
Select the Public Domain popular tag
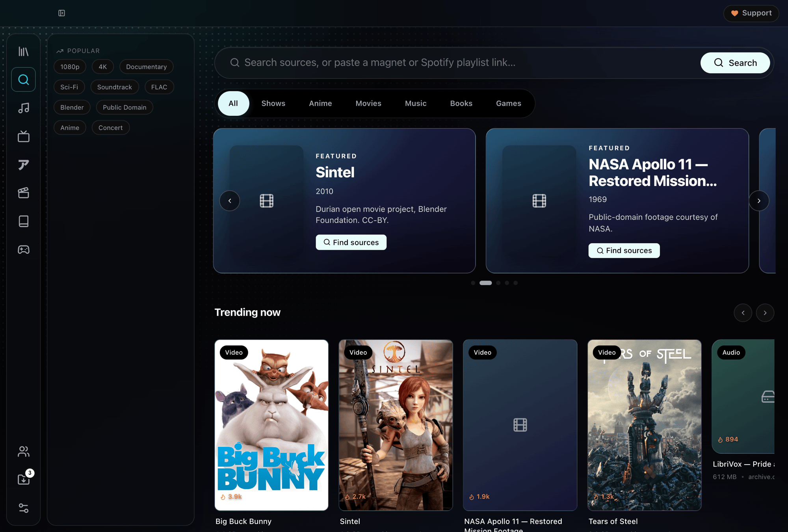[x=125, y=107]
